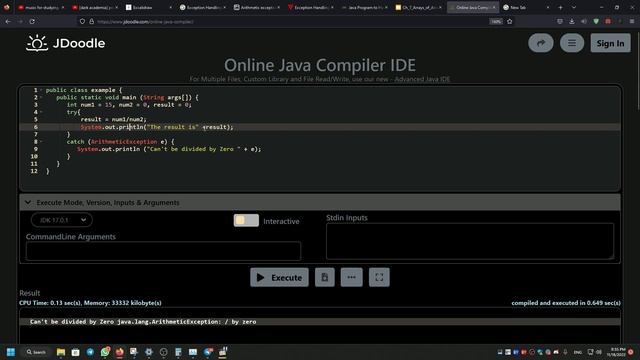Toggle the Interactive mode switch
The width and height of the screenshot is (640, 360).
click(x=246, y=220)
